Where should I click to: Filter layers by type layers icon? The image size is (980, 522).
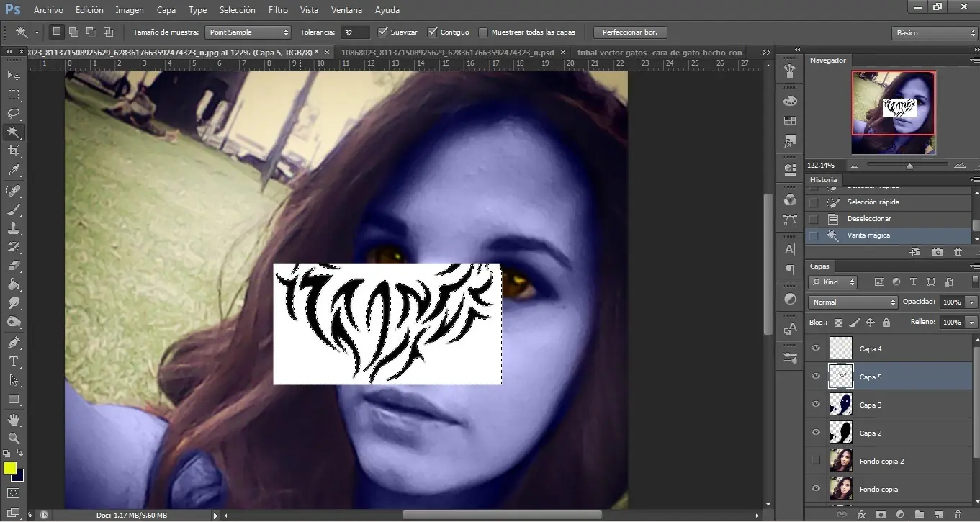click(x=914, y=282)
